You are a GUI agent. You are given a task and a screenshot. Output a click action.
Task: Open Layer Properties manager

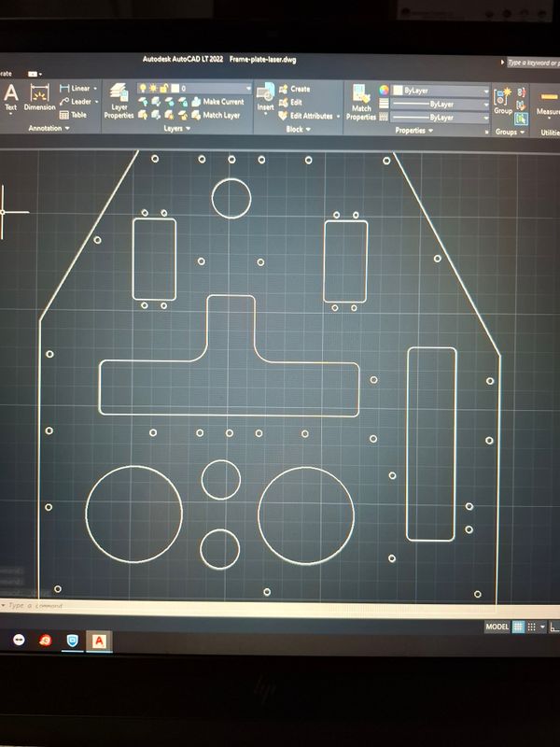[119, 101]
